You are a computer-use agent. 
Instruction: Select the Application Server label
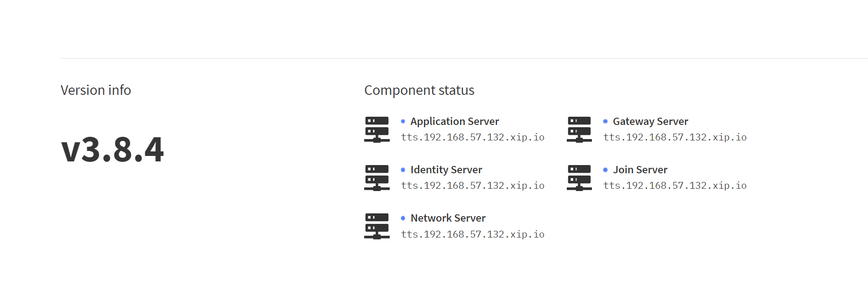[455, 122]
